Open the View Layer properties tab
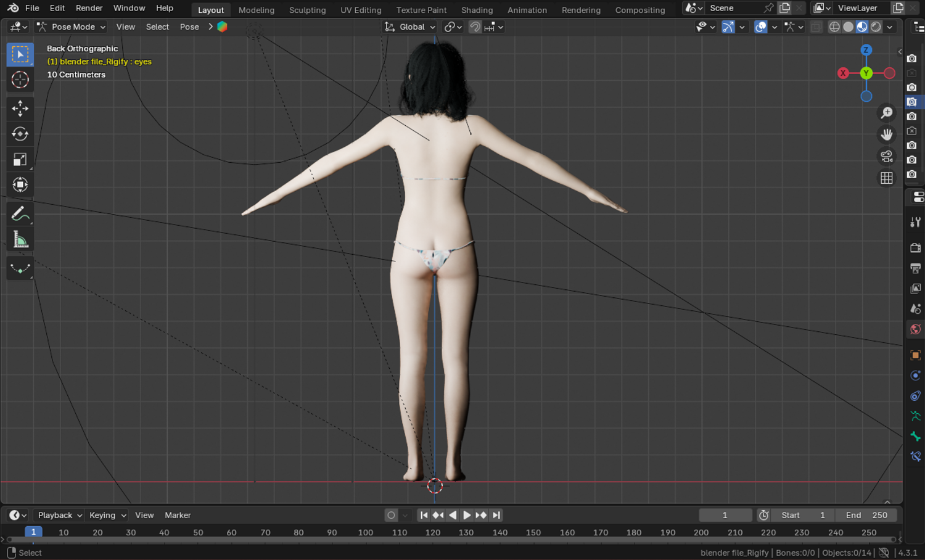The image size is (925, 560). coord(916,289)
